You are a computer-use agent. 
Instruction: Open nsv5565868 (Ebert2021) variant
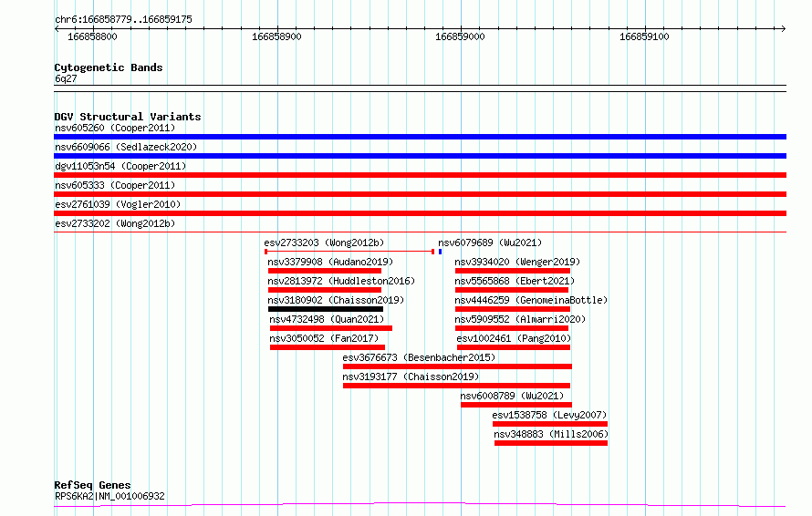515,281
